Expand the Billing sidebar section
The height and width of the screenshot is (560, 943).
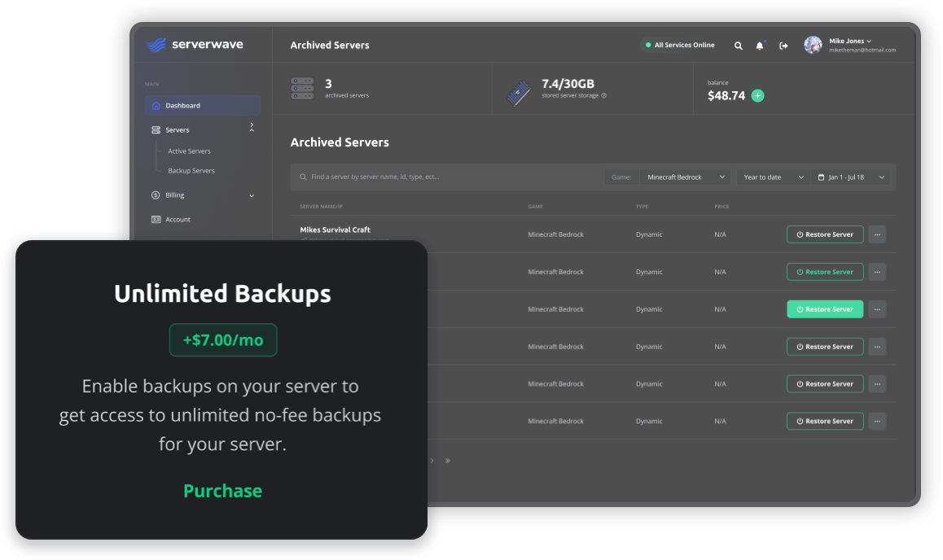[252, 195]
